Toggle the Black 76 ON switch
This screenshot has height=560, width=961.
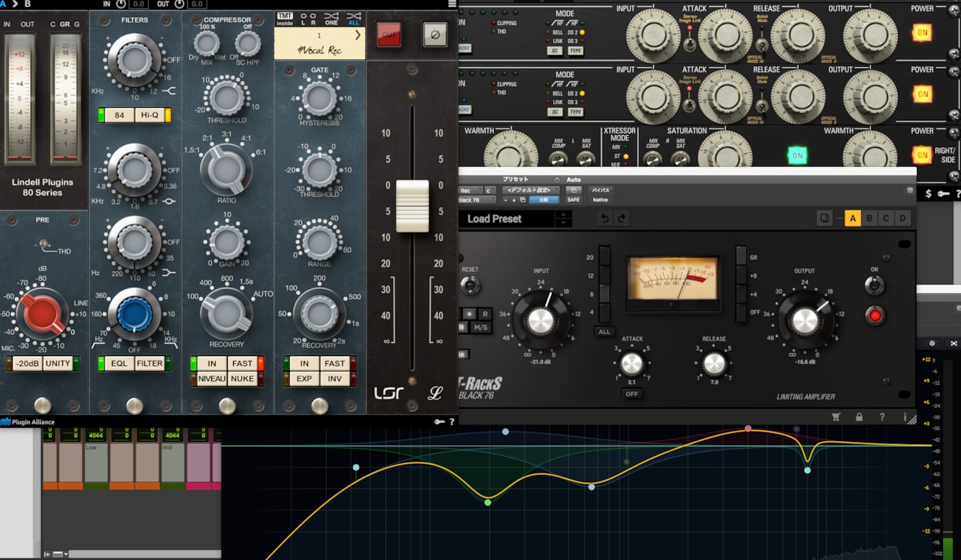874,286
